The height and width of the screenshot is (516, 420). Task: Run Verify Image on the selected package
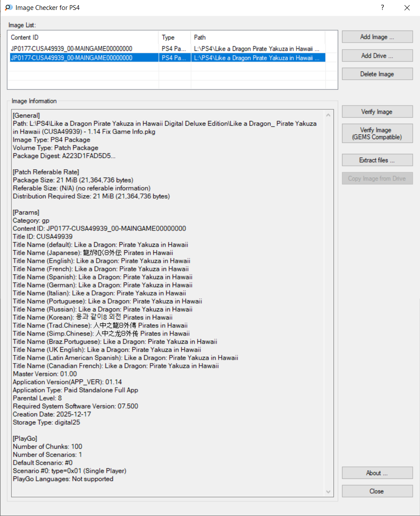(x=377, y=112)
